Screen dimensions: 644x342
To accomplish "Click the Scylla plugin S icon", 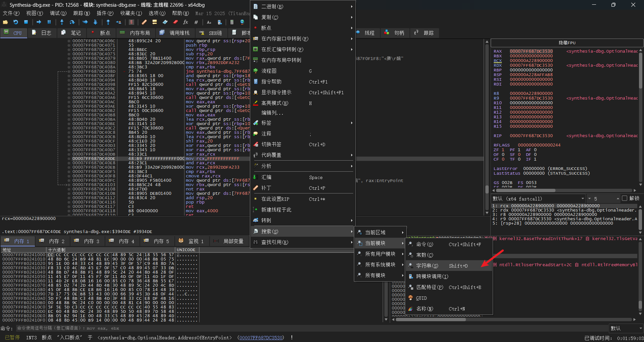I will click(x=131, y=22).
